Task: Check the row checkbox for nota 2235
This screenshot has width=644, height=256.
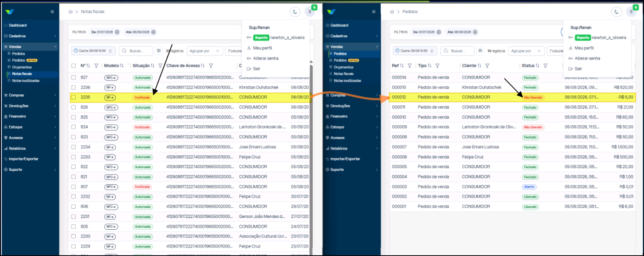Action: pos(74,97)
